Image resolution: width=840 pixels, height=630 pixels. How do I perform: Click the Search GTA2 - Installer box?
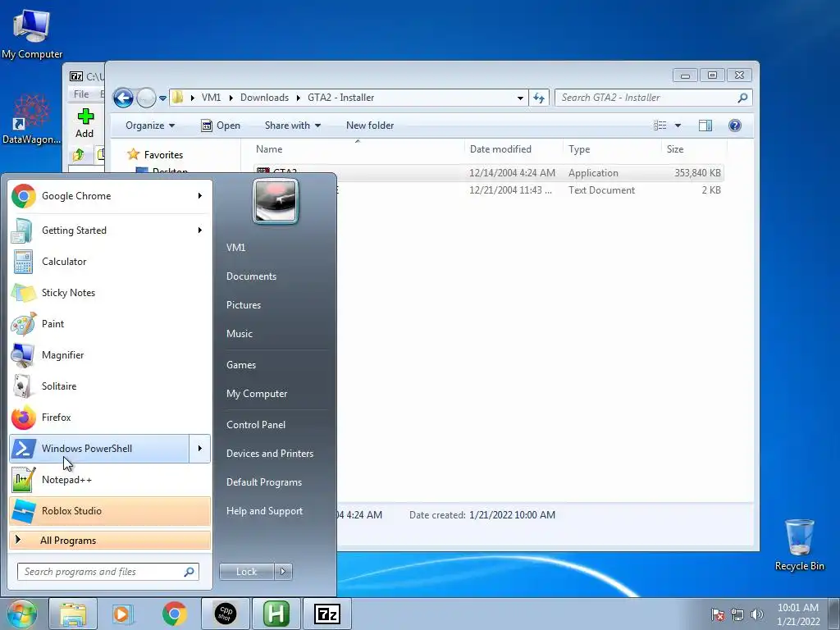coord(653,98)
